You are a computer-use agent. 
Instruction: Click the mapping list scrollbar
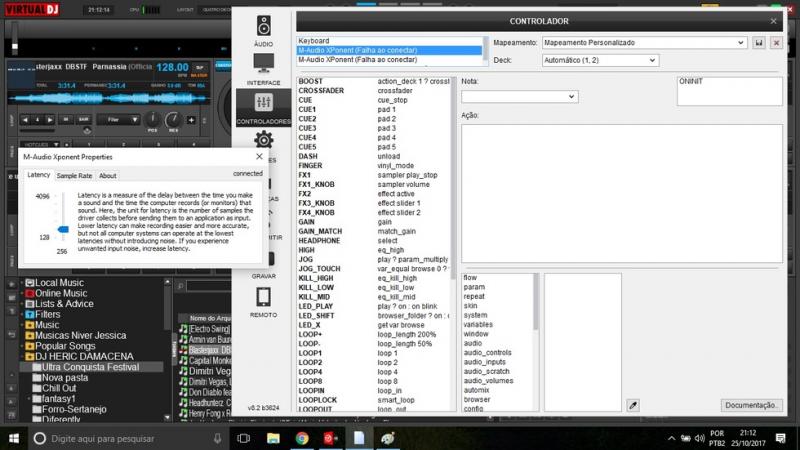click(x=453, y=179)
